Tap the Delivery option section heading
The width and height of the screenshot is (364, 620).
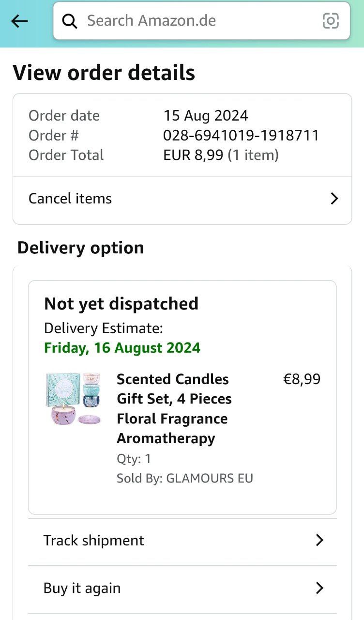click(80, 248)
